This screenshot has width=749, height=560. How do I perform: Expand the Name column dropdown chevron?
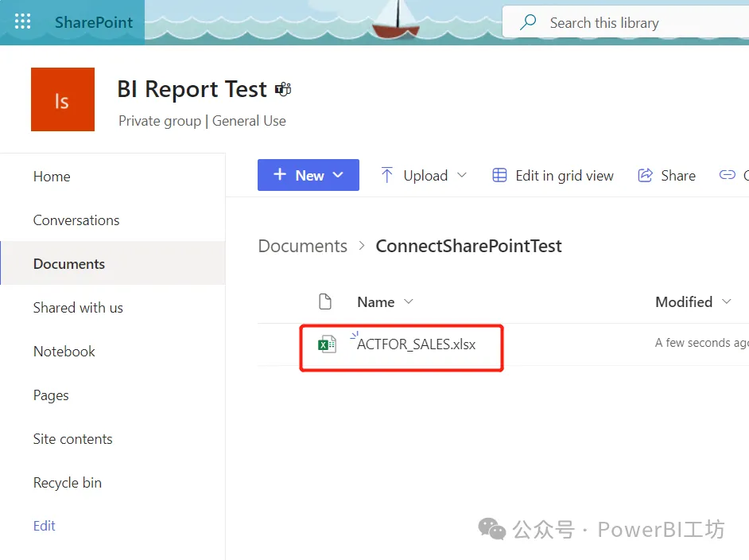pyautogui.click(x=409, y=301)
